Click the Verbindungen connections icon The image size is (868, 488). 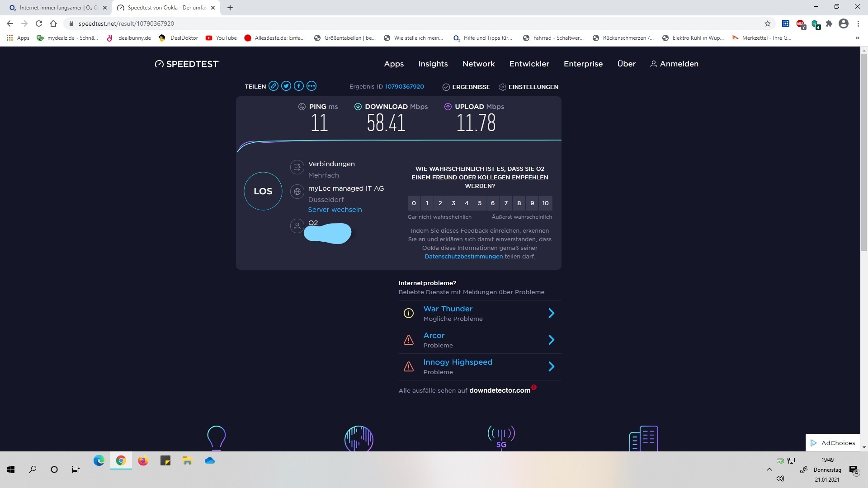[x=297, y=167]
